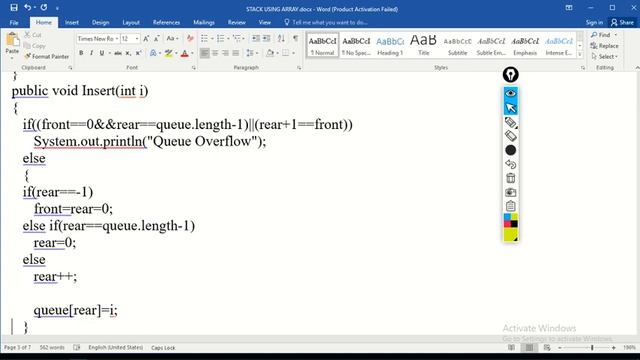Activate Format Painter
640x360 pixels.
[x=46, y=56]
